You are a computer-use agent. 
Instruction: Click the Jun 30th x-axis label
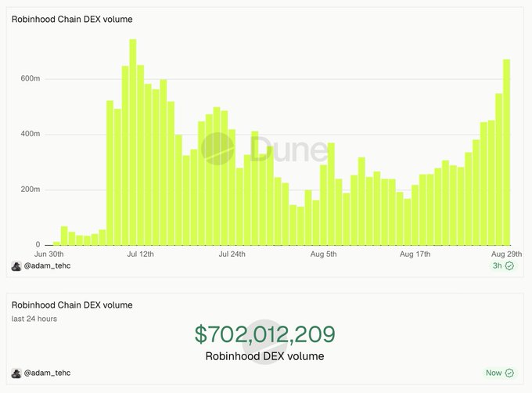point(49,254)
